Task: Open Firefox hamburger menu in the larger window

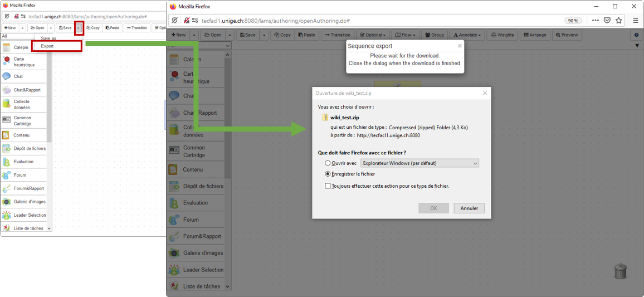Action: pyautogui.click(x=636, y=20)
